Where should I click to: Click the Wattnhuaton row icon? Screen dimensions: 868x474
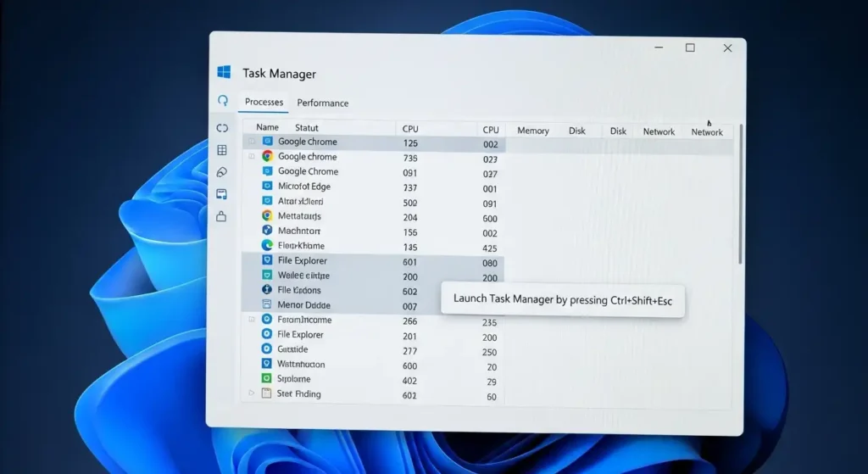267,364
